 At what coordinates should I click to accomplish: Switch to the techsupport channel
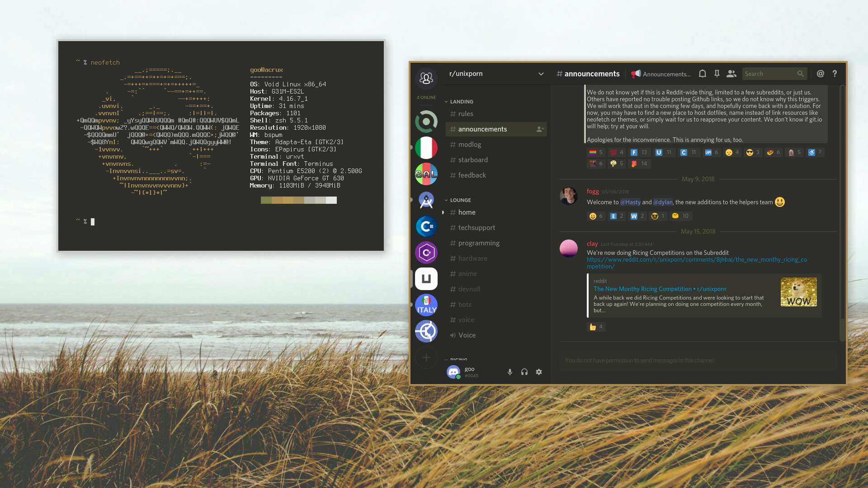click(476, 228)
